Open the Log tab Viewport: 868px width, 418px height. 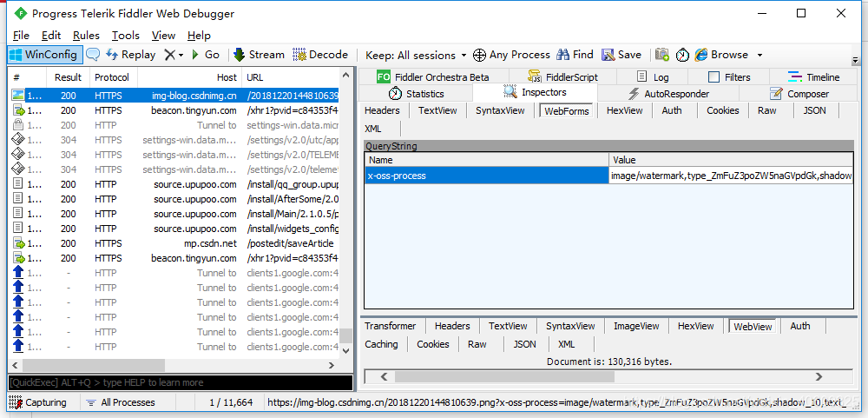tap(653, 77)
